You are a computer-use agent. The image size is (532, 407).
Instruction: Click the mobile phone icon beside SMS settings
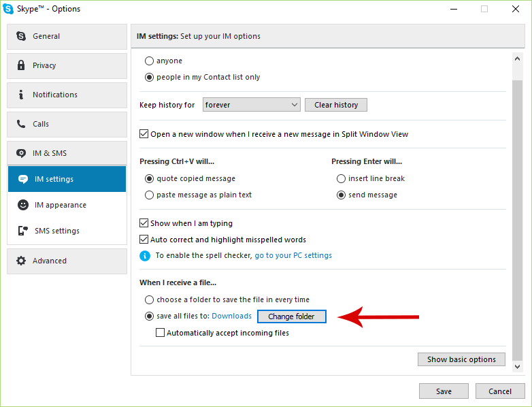pos(22,231)
